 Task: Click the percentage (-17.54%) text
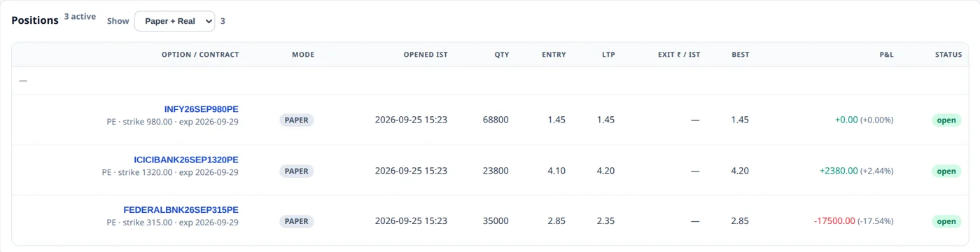click(x=876, y=221)
